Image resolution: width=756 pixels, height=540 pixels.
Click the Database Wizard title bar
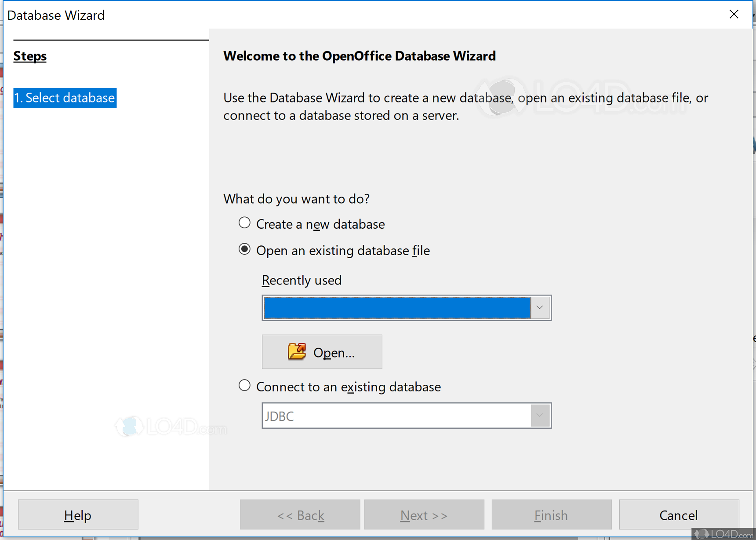pyautogui.click(x=56, y=15)
